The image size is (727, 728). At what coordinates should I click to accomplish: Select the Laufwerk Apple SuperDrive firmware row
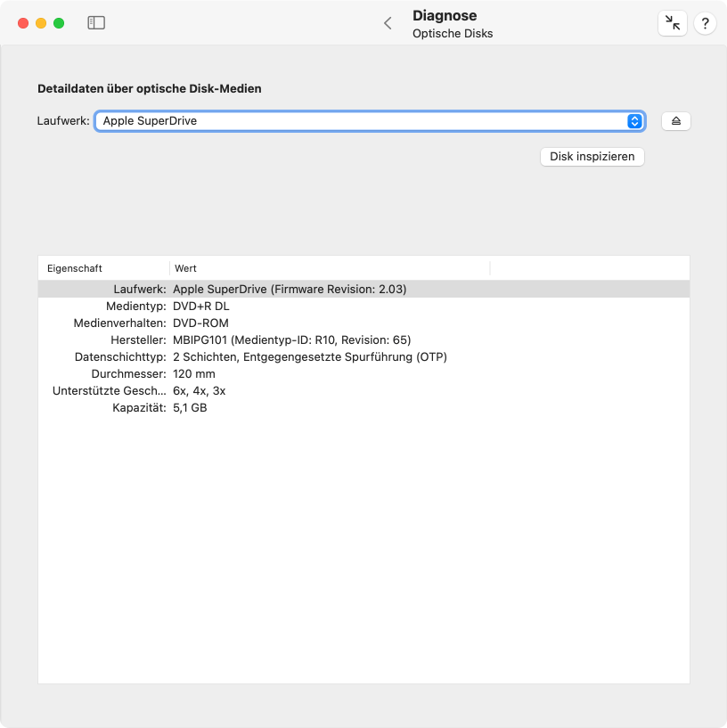(x=363, y=289)
